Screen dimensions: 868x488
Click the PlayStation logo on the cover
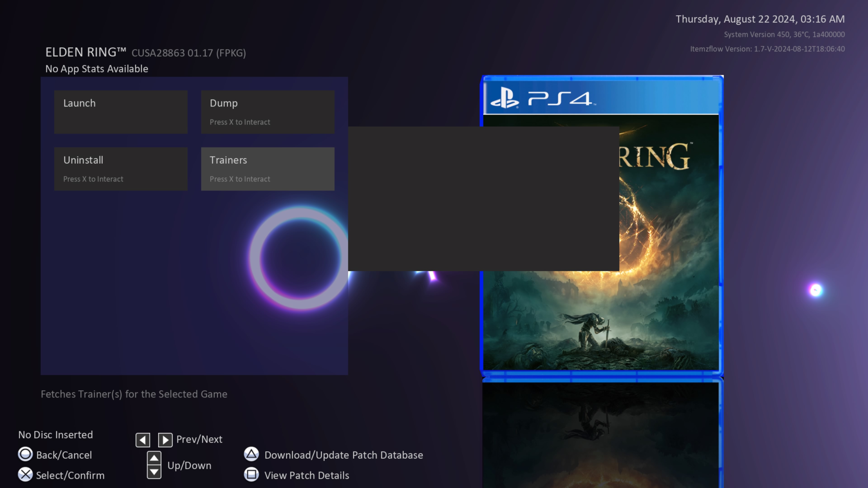(x=505, y=98)
